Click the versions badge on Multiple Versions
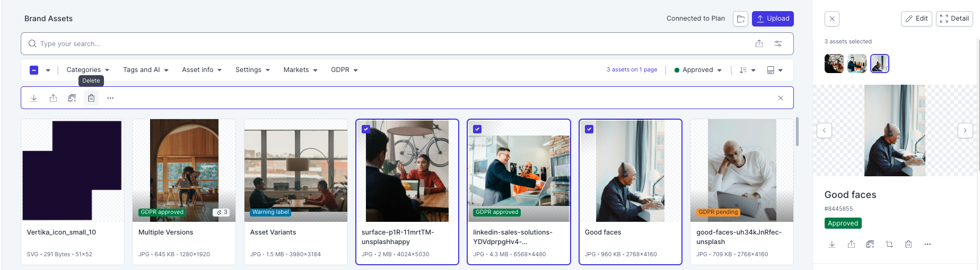Viewport: 980px width, 270px height. pos(221,212)
